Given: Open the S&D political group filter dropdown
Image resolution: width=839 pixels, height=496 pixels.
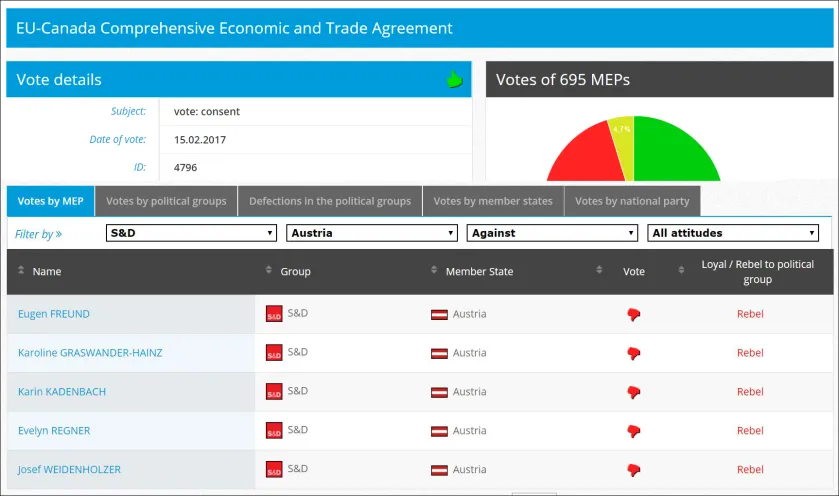Looking at the screenshot, I should [x=191, y=233].
